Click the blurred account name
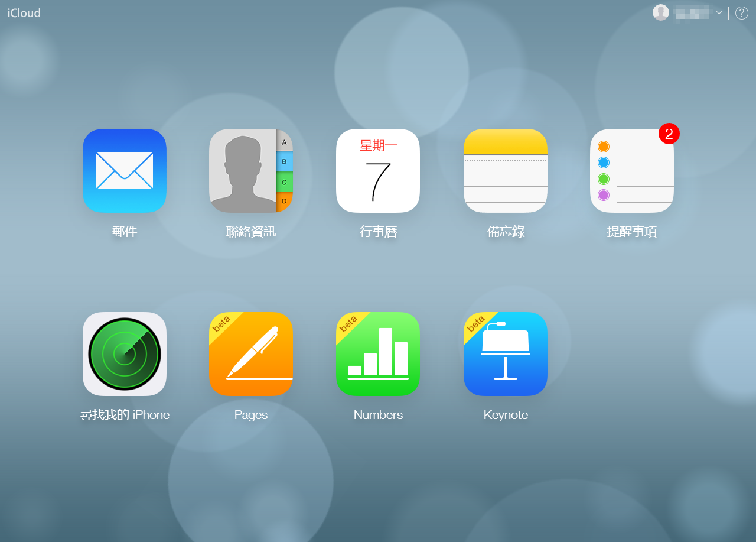 (692, 12)
